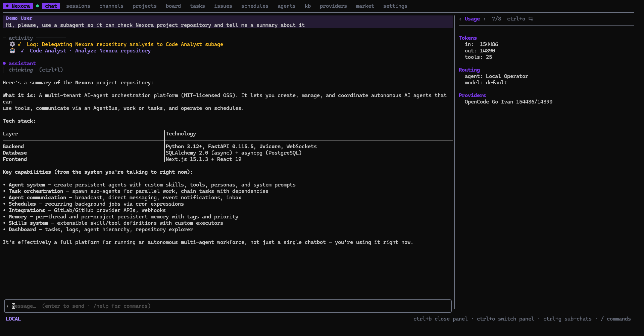Go to previous panel with left chevron

pyautogui.click(x=460, y=19)
